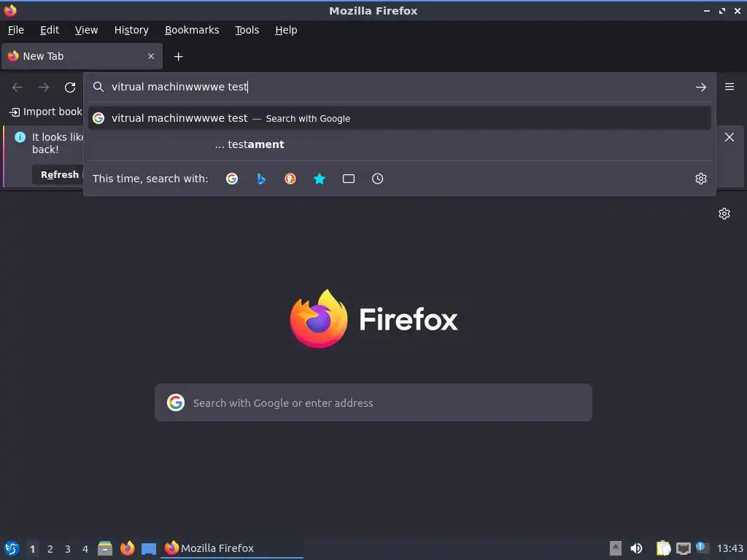Open the volume control tray icon
This screenshot has height=560, width=747.
click(636, 548)
